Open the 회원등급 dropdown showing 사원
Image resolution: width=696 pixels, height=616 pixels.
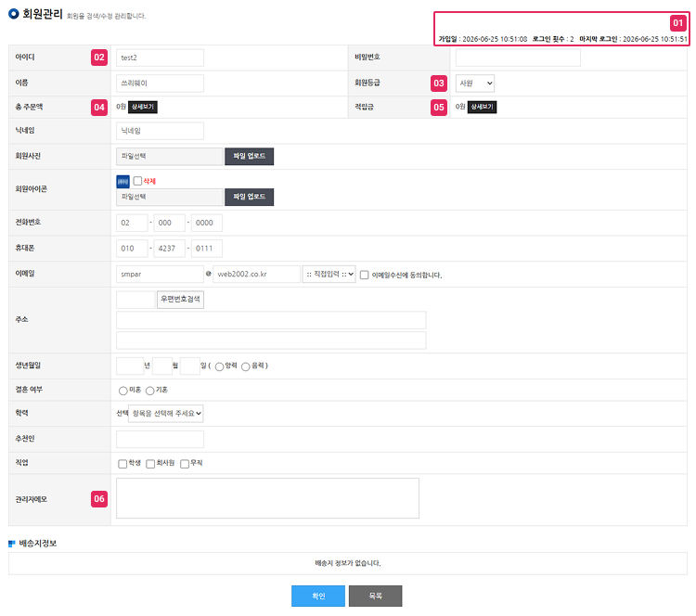click(x=475, y=83)
